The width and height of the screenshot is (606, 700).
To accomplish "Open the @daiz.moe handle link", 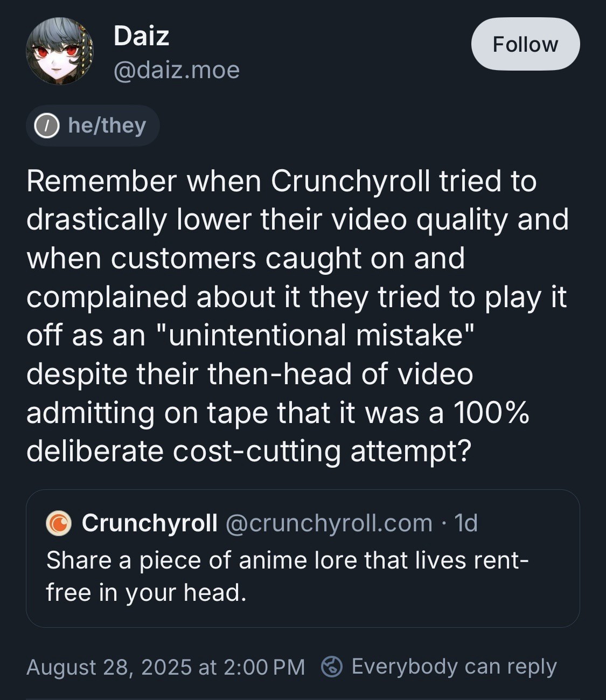I will coord(176,70).
